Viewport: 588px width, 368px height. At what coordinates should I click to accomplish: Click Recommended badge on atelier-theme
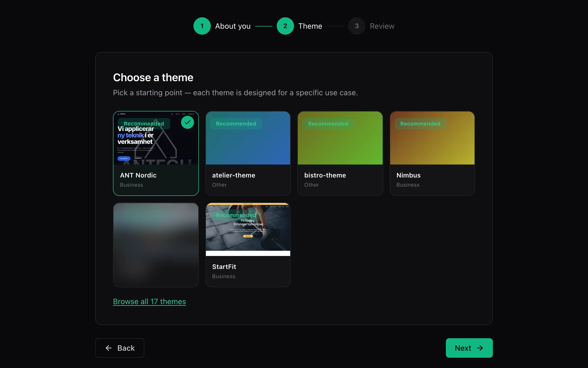236,124
